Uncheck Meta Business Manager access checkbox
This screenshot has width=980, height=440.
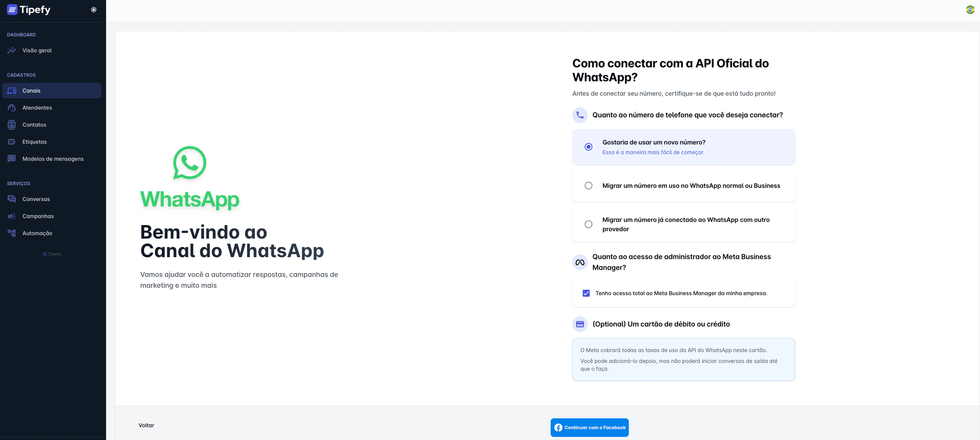[586, 293]
